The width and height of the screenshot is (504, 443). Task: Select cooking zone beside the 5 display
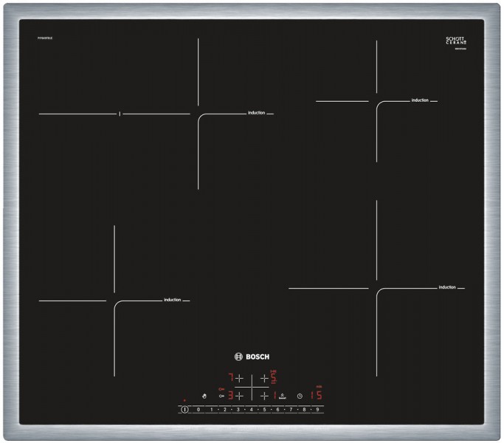click(x=264, y=378)
